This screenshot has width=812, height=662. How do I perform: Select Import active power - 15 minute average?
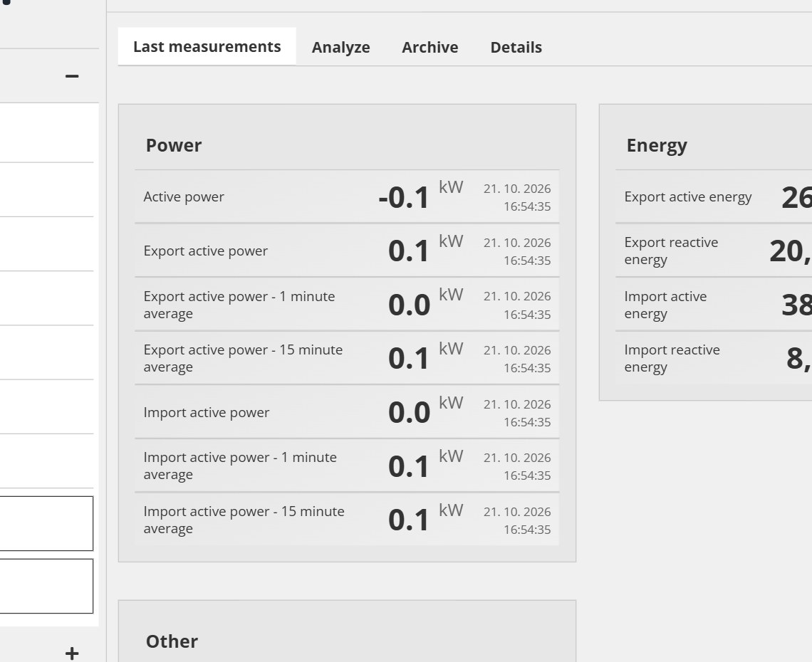(x=244, y=520)
